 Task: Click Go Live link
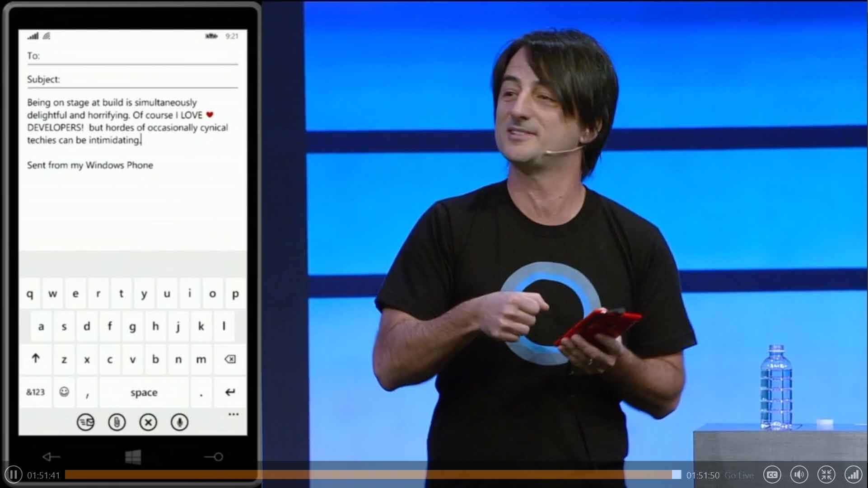click(739, 475)
